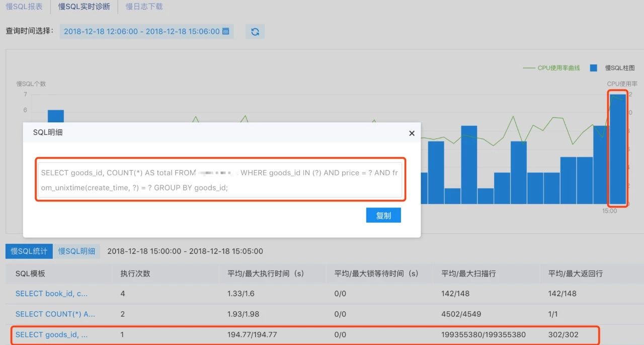Click the SQL statement text box
Viewport: 644px width, 345px height.
220,180
